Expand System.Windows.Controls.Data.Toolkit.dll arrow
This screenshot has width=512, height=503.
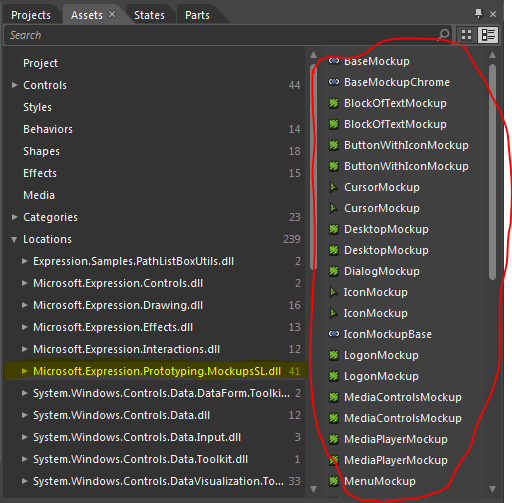coord(24,459)
